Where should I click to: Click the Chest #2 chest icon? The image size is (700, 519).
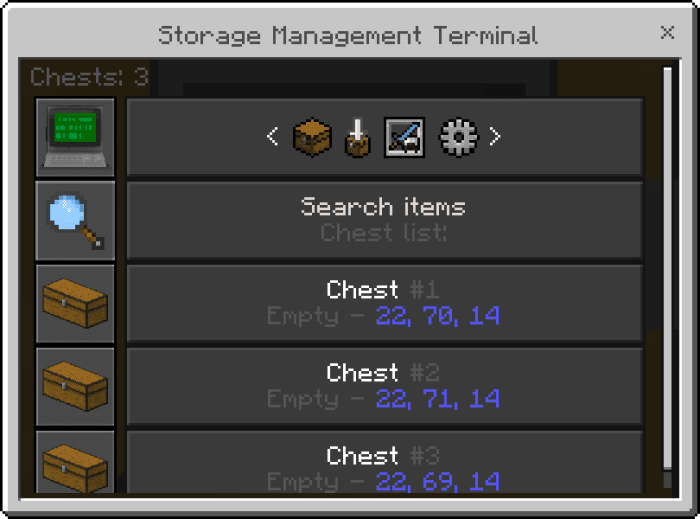coord(75,387)
